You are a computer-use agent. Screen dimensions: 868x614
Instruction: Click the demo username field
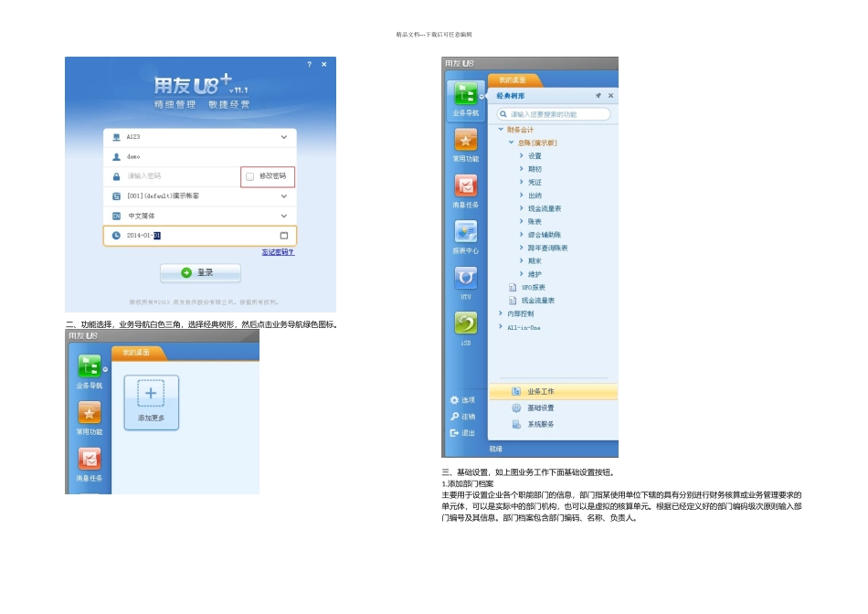tap(200, 156)
